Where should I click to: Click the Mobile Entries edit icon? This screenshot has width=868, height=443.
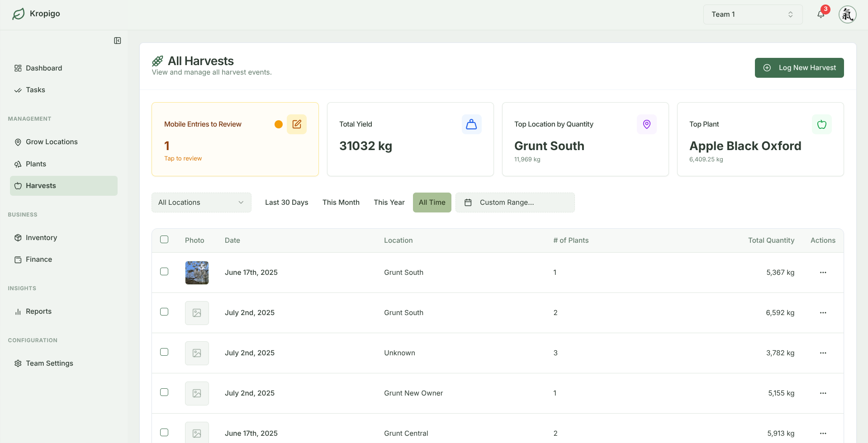(x=297, y=124)
